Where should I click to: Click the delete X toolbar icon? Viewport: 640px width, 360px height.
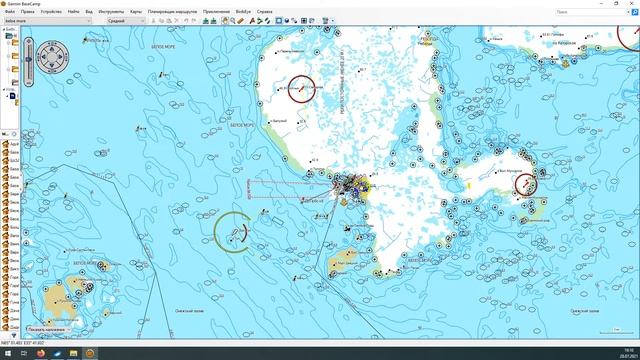click(176, 20)
